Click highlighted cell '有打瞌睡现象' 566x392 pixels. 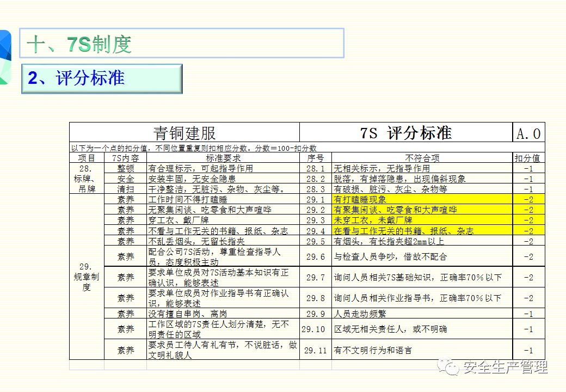coord(422,199)
